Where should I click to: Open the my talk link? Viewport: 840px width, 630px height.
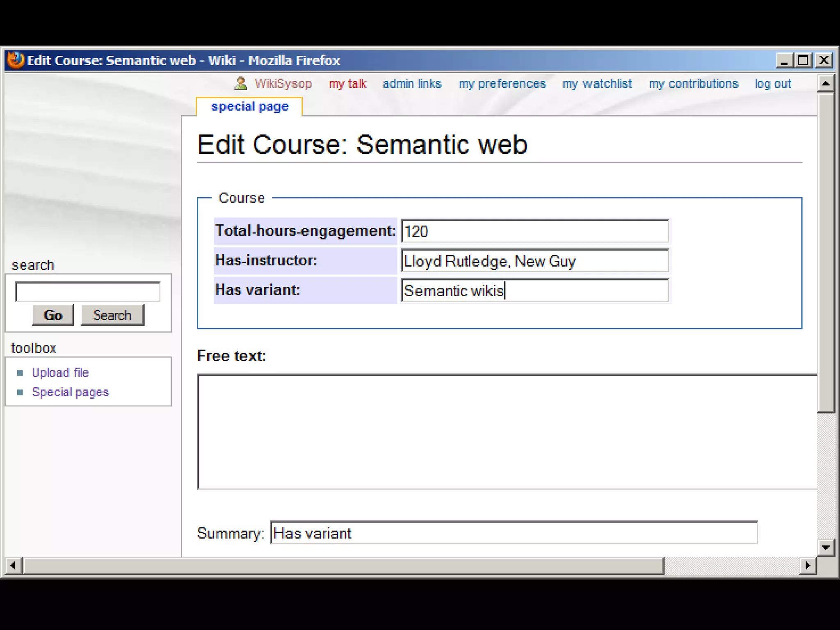click(x=347, y=84)
